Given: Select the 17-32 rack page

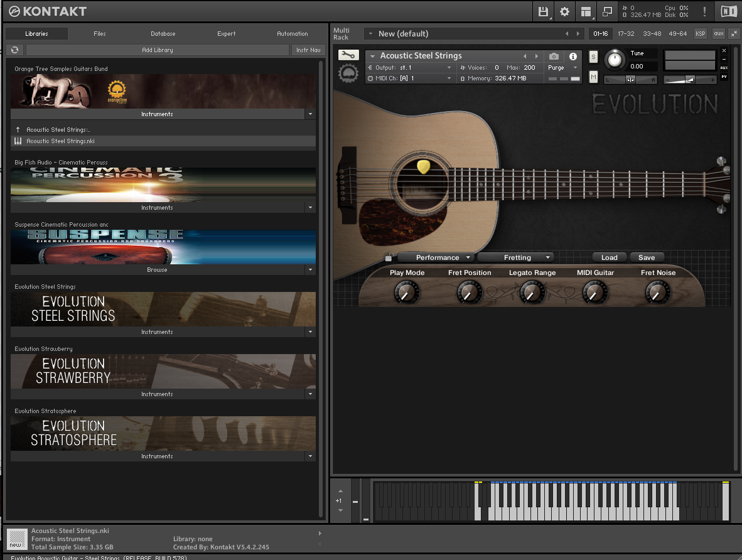Looking at the screenshot, I should pyautogui.click(x=626, y=34).
